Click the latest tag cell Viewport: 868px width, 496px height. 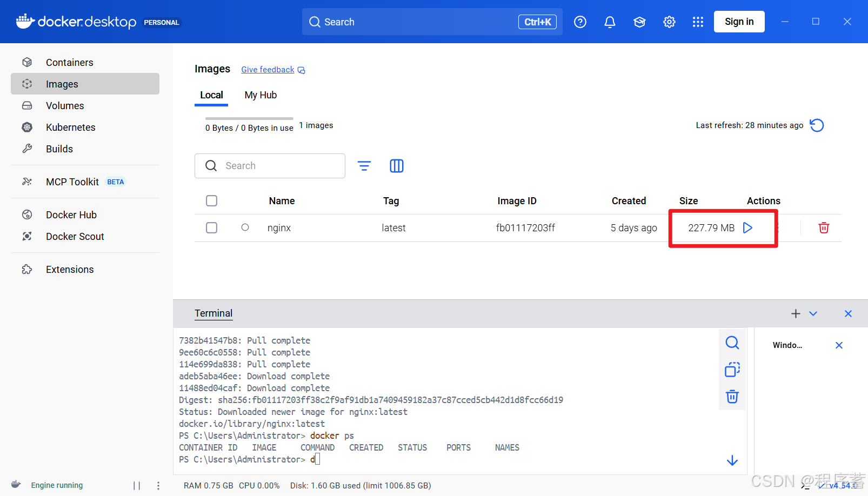tap(393, 228)
